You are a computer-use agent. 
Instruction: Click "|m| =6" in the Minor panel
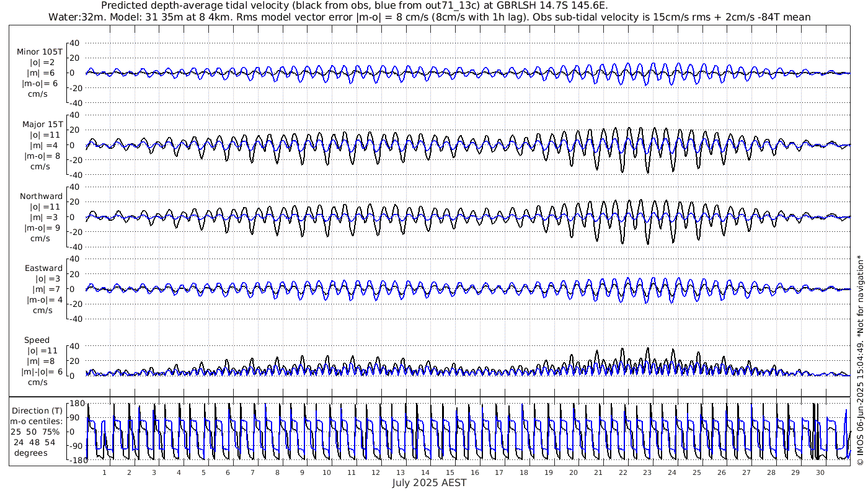(x=42, y=73)
